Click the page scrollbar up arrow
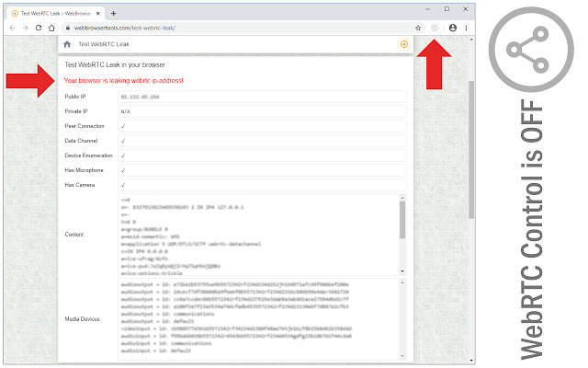This screenshot has height=368, width=588. [x=471, y=39]
